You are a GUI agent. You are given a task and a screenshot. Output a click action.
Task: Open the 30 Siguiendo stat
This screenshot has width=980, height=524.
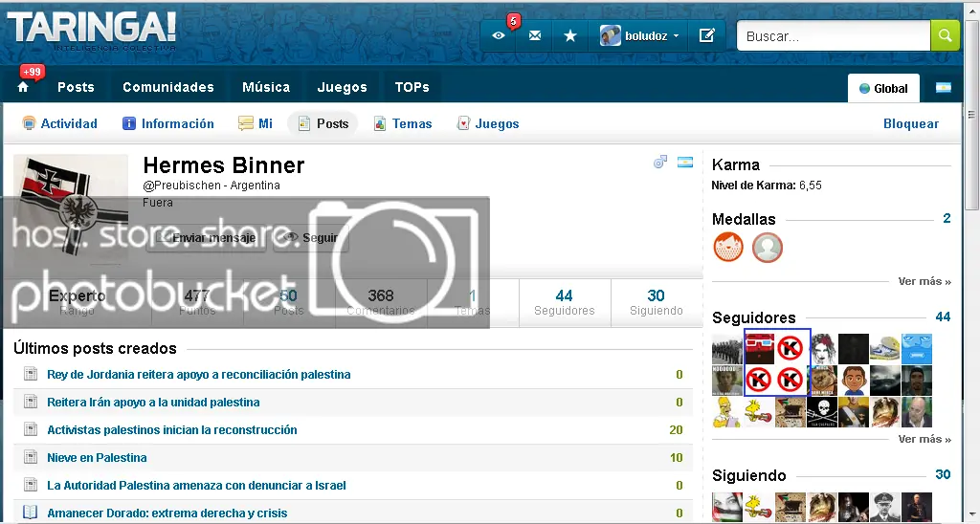tap(657, 302)
